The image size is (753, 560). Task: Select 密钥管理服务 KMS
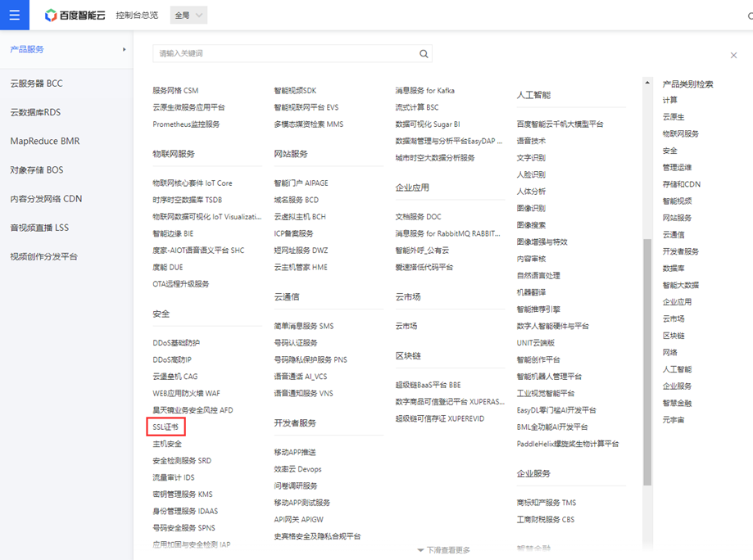pos(183,495)
